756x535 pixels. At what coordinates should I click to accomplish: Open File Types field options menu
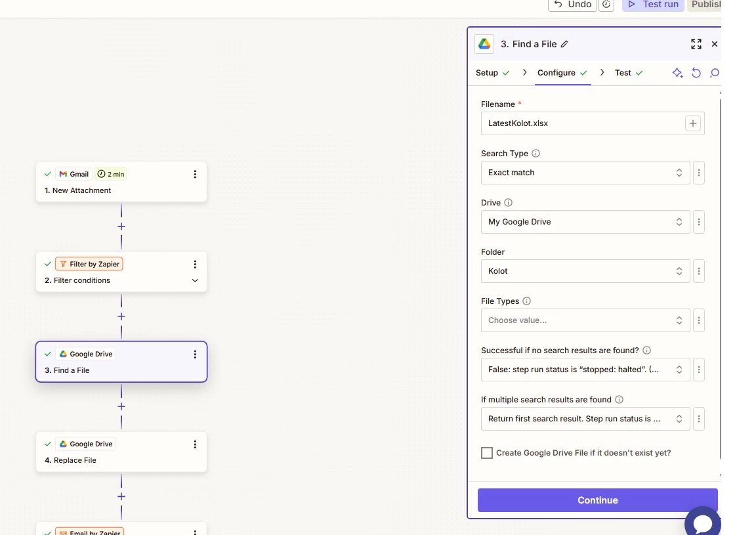point(699,320)
